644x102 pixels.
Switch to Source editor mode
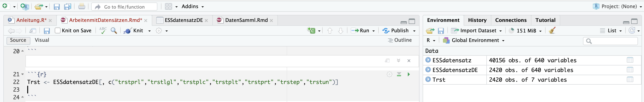coord(18,40)
